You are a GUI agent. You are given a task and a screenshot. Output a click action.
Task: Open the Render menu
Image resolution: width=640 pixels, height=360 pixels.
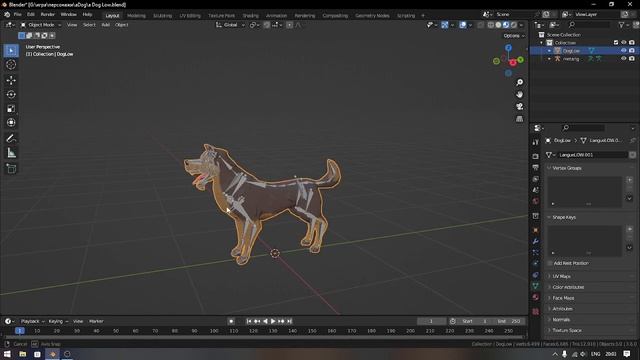coord(47,14)
